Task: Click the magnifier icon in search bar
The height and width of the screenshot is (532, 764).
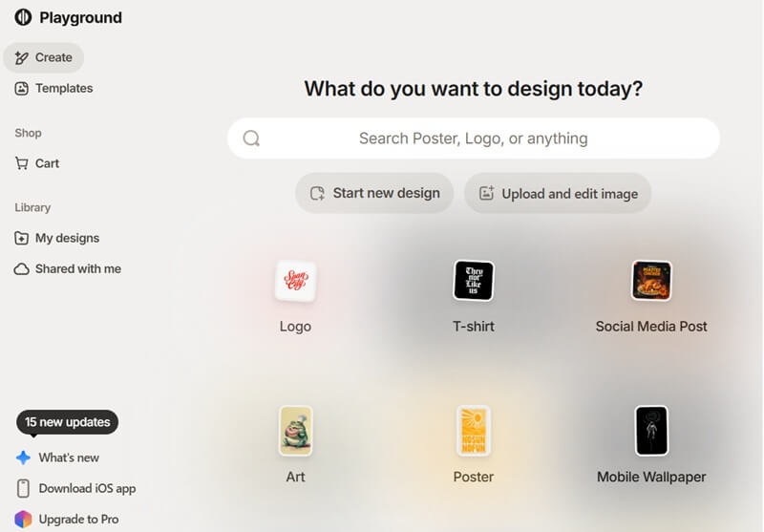Action: click(251, 138)
